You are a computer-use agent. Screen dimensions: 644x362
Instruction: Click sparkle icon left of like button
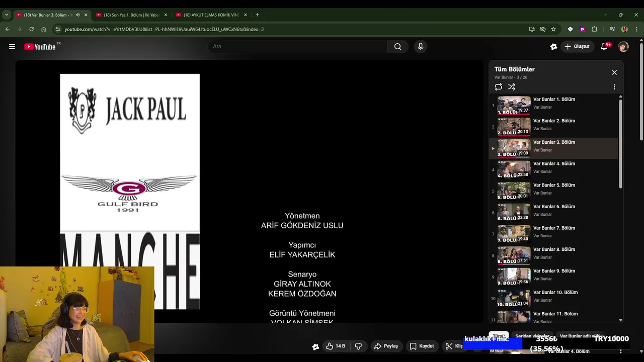pos(315,346)
